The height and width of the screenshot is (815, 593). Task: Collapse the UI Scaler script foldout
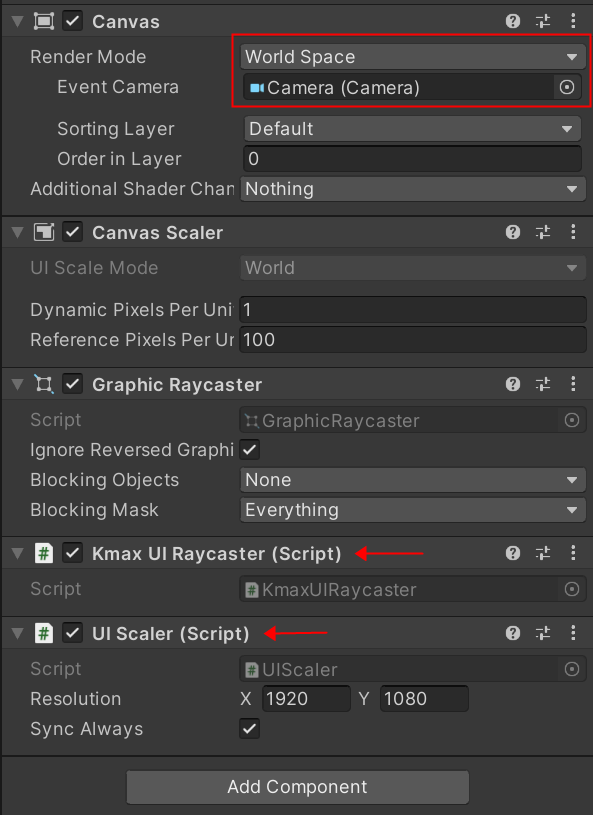(18, 633)
